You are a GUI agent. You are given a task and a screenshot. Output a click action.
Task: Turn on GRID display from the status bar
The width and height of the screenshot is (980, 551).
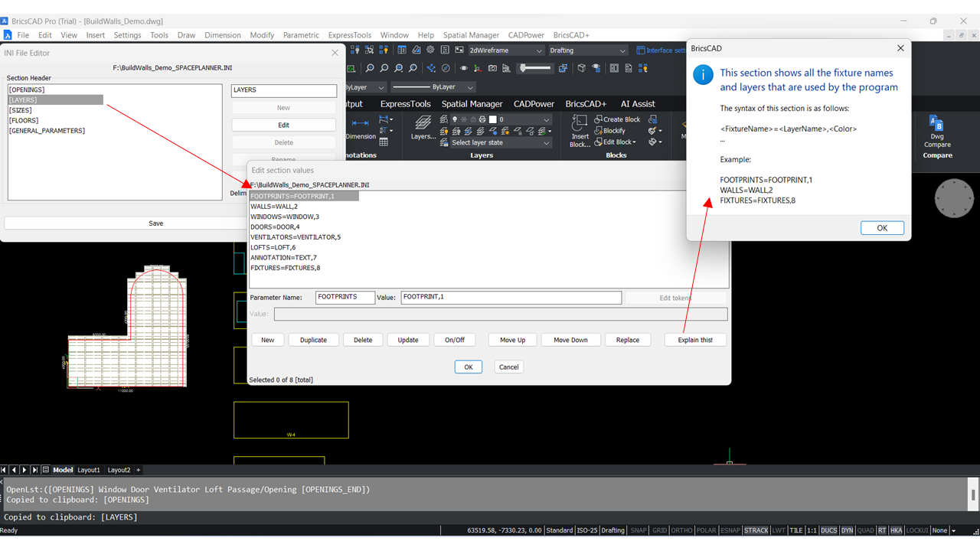[x=659, y=530]
